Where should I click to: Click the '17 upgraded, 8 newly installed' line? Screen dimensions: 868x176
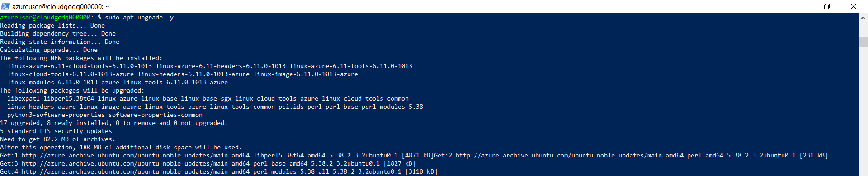tap(114, 123)
